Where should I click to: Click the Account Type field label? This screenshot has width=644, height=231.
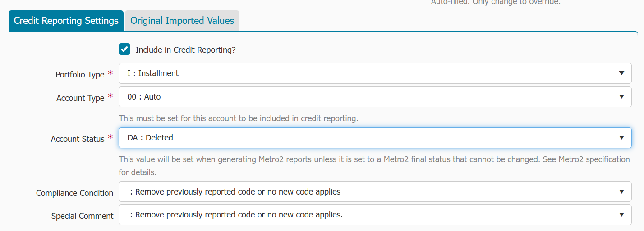tap(80, 98)
